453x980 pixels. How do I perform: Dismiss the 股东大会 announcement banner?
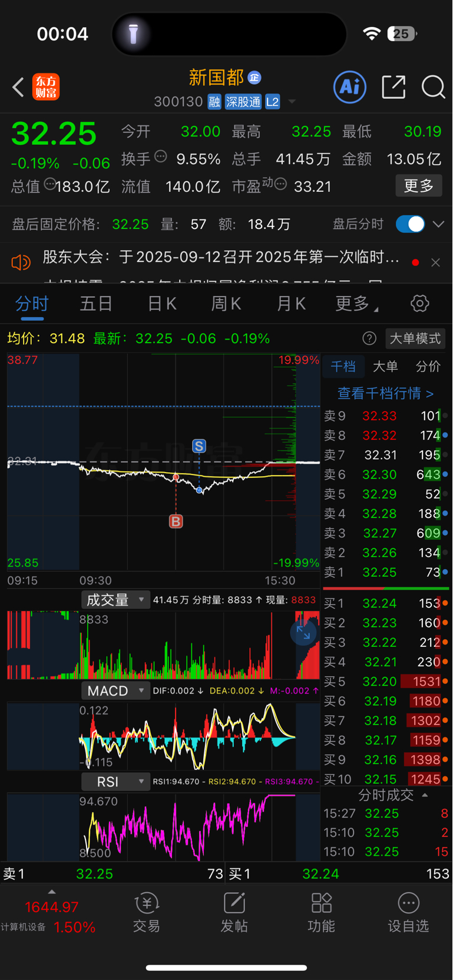click(x=435, y=263)
